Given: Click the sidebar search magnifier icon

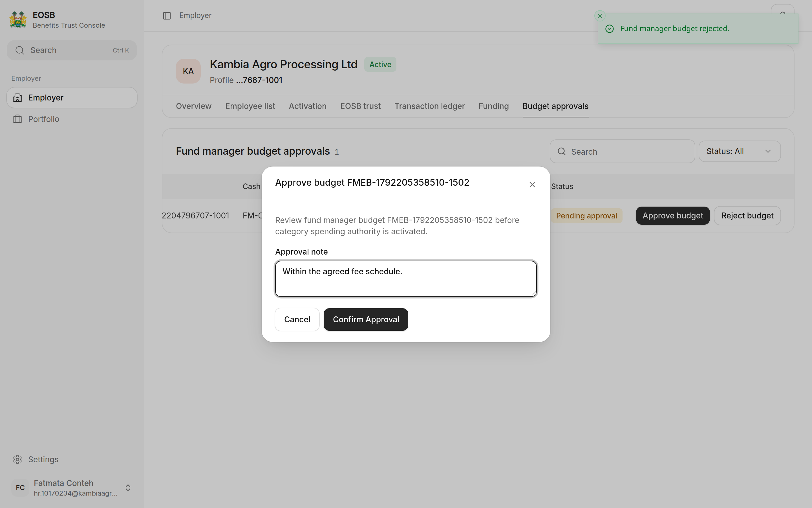Looking at the screenshot, I should [x=20, y=51].
